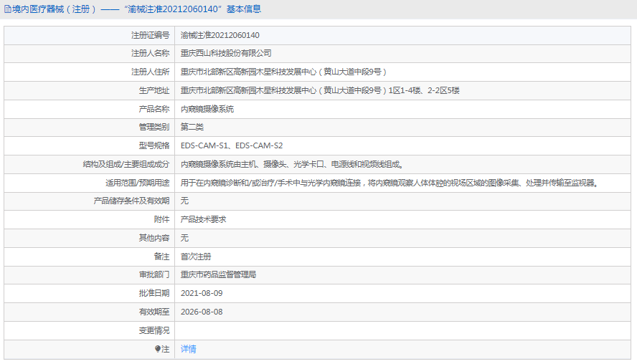Click the production address value ending 2-2区5楼
This screenshot has height=364, width=637.
pos(320,90)
